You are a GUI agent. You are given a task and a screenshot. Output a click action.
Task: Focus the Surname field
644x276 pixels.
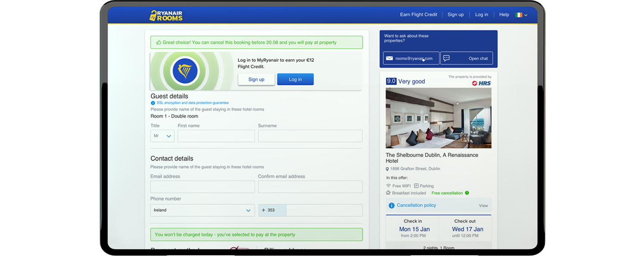310,136
